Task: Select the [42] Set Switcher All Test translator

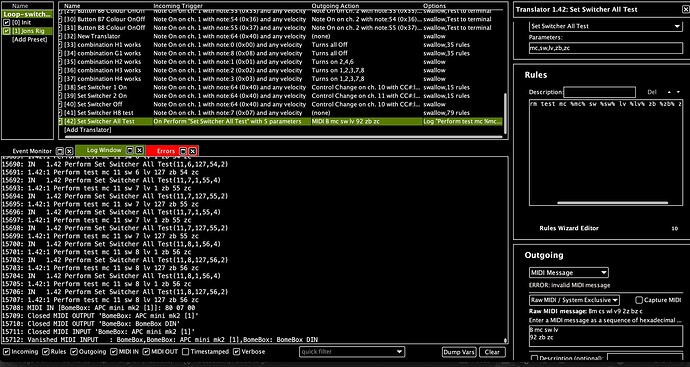Action: [281, 121]
